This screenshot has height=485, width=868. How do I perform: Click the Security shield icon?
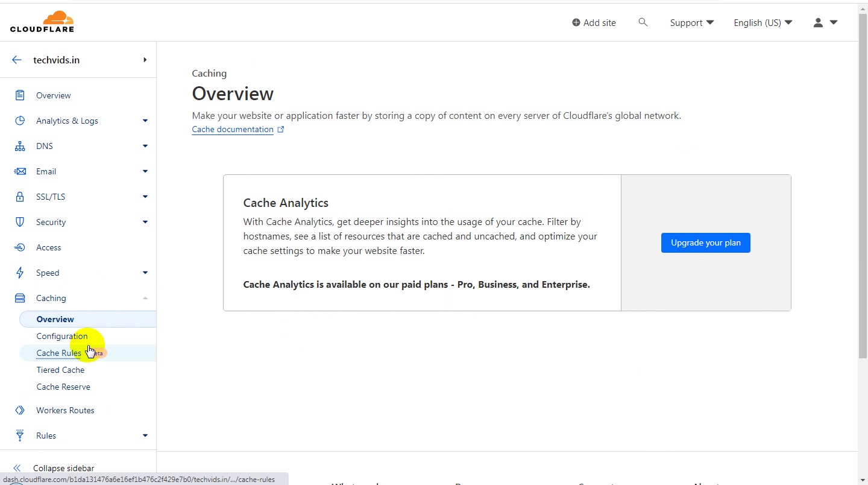(20, 222)
